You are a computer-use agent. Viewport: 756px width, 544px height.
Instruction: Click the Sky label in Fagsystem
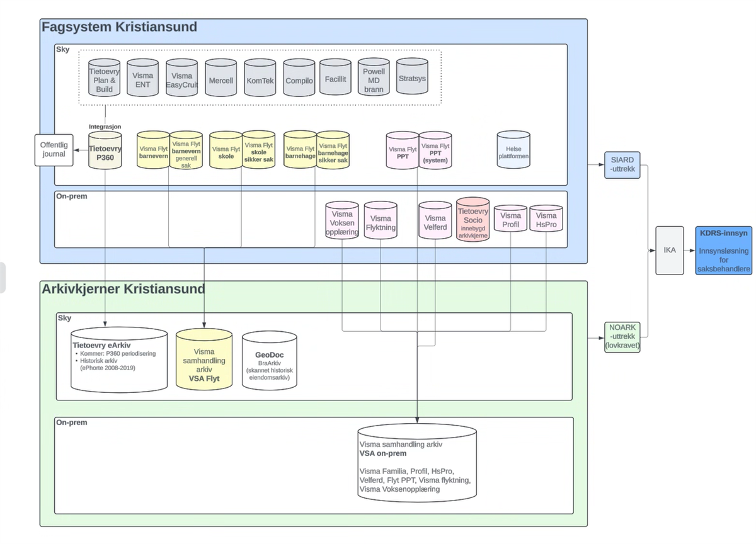63,49
